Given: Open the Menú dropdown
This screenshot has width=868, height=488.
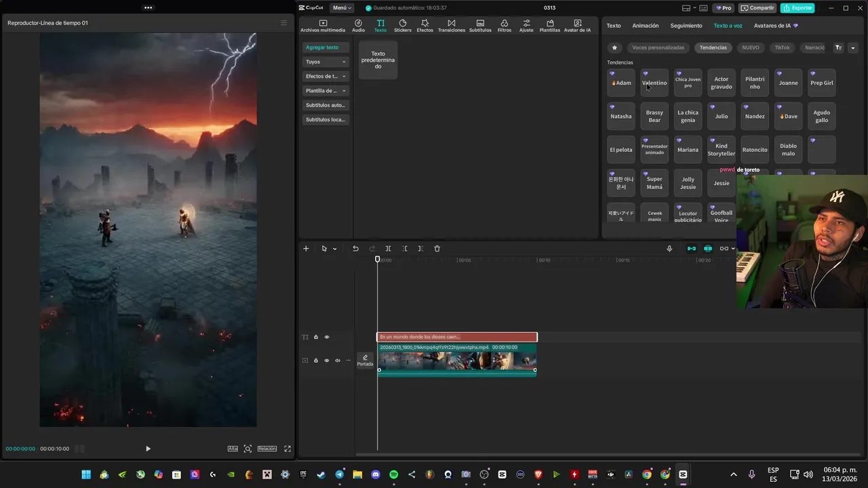Looking at the screenshot, I should click(342, 8).
